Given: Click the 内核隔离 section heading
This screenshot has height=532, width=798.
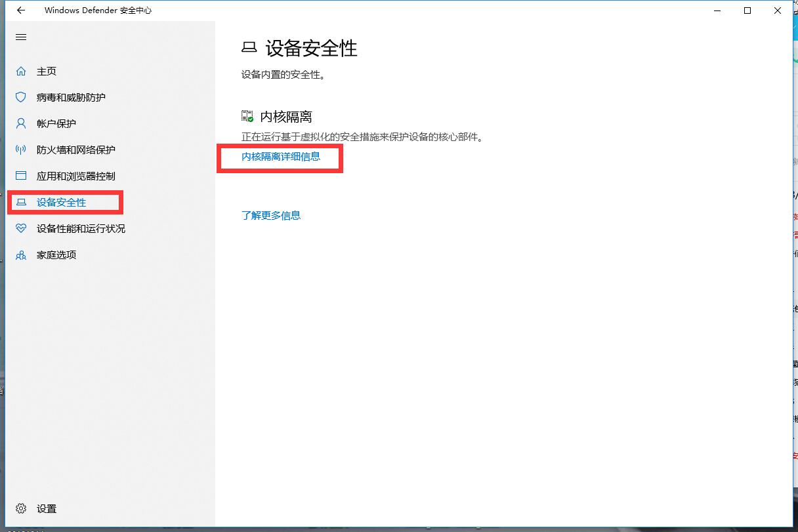Looking at the screenshot, I should pos(286,117).
